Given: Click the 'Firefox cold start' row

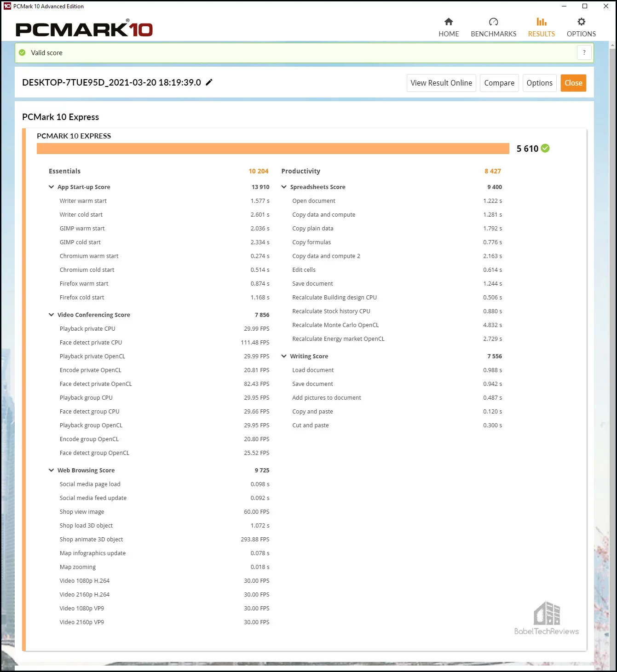Looking at the screenshot, I should pos(164,298).
